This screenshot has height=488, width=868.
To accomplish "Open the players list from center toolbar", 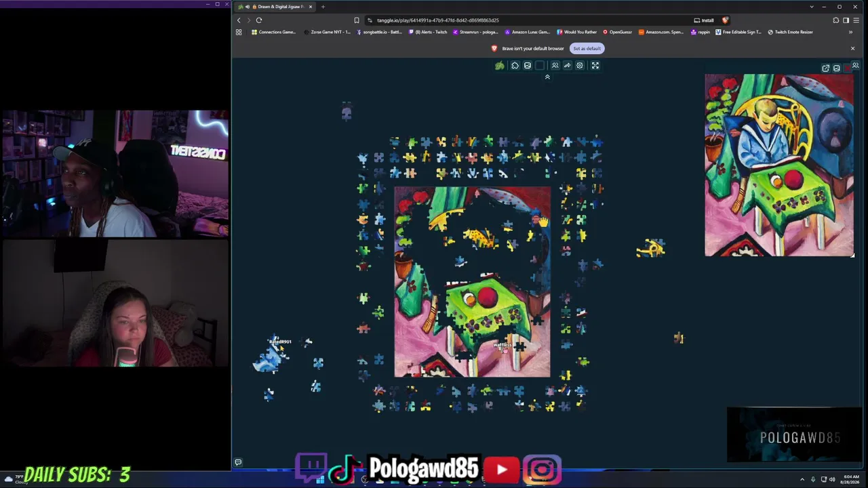I will click(555, 66).
